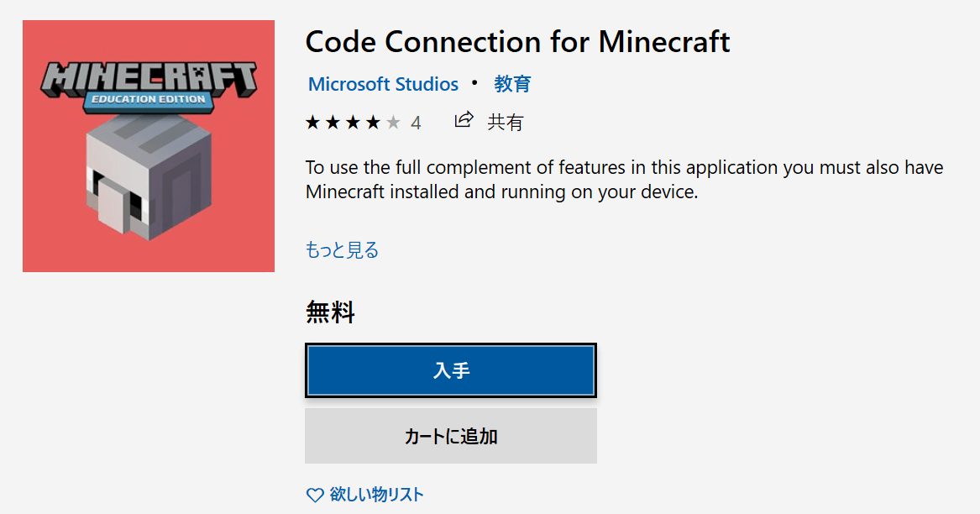Open the 教育 category link

(x=512, y=84)
